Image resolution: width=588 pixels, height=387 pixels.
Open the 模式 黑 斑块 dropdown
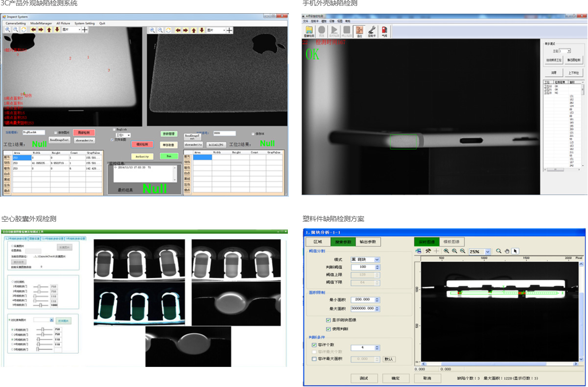(376, 259)
